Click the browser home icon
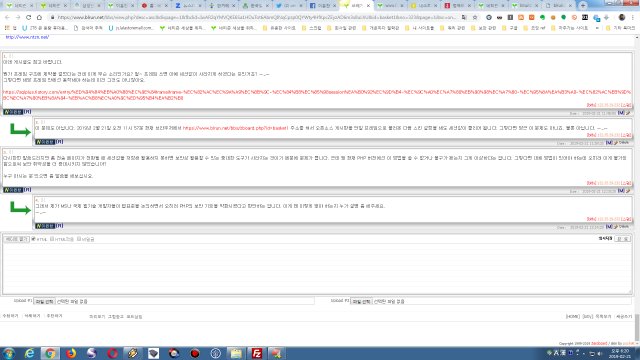This screenshot has height=360, width=640. (39, 18)
